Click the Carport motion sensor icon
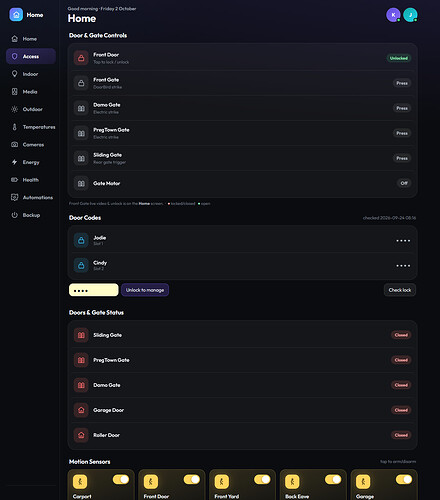Viewport: 440px width, 500px height. click(x=80, y=481)
